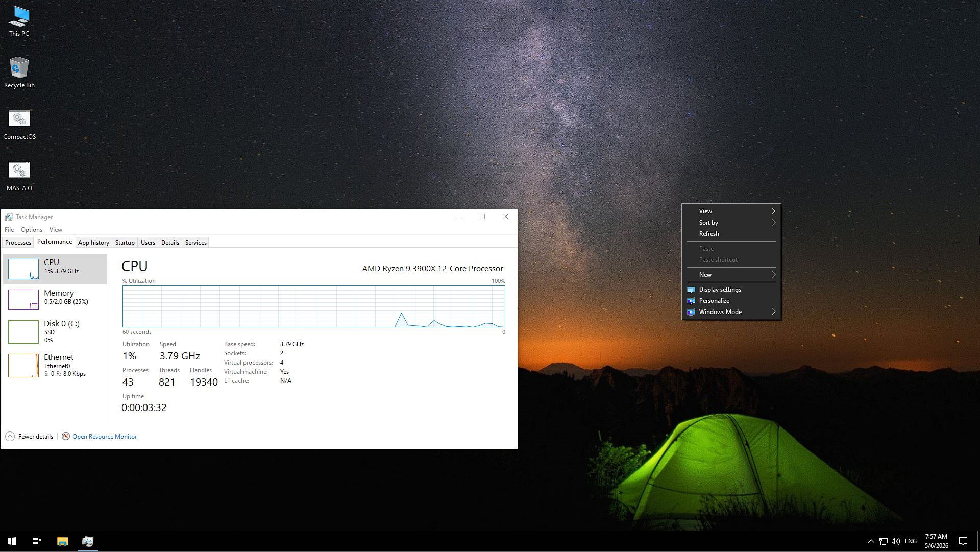Switch to the Startup tab
980x552 pixels.
click(125, 243)
